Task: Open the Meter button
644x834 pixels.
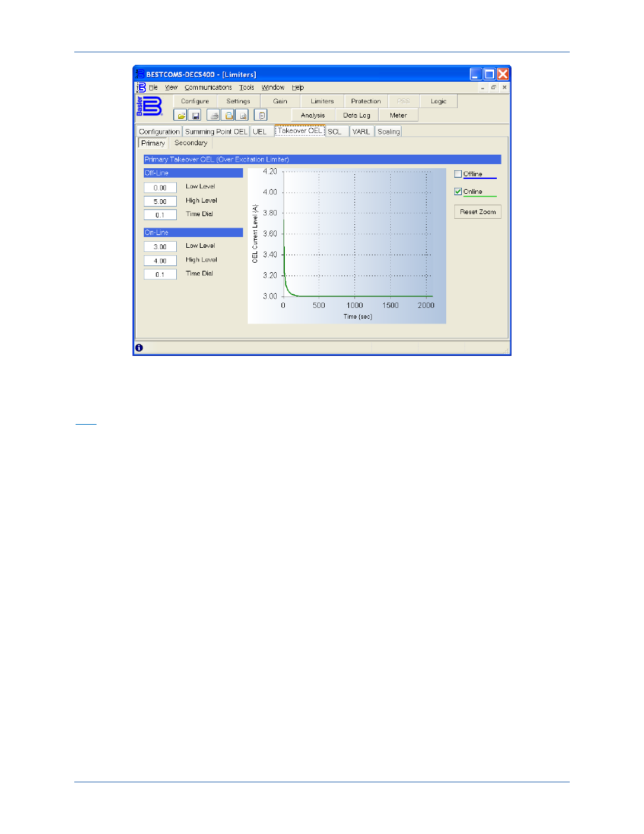Action: 398,115
